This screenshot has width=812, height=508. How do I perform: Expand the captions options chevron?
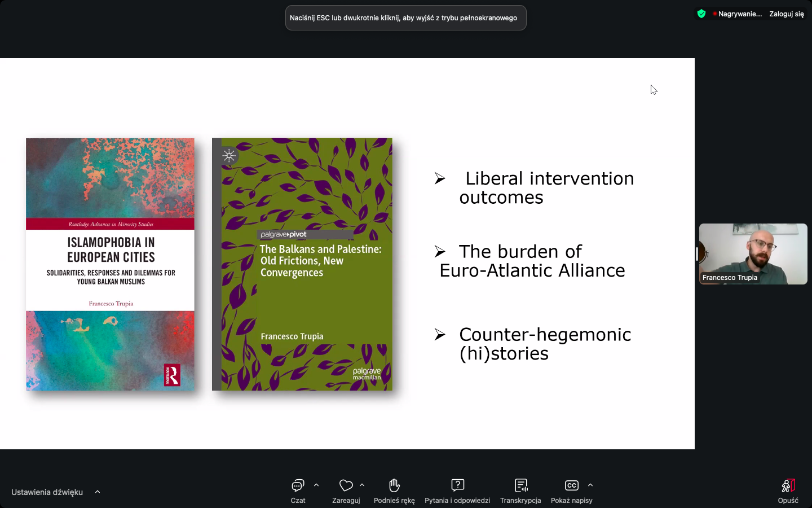(590, 485)
